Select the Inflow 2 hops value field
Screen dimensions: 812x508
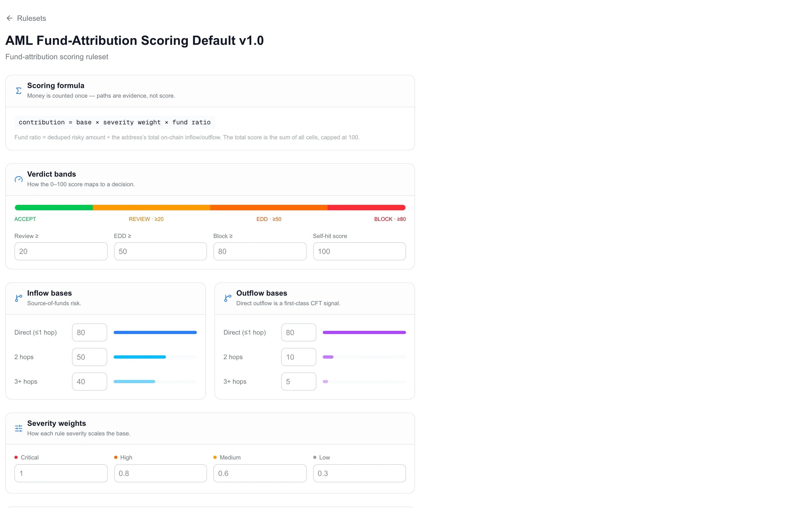click(x=89, y=357)
